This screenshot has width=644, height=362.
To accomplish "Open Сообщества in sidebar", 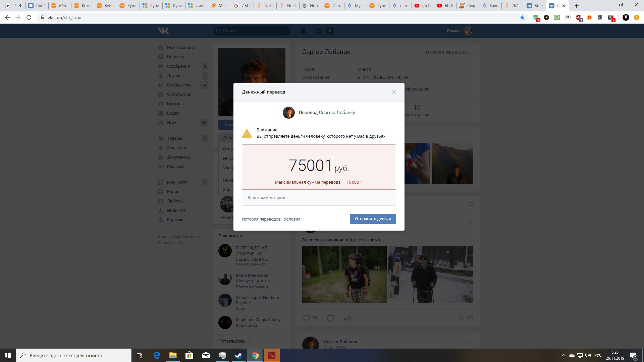I will 179,85.
